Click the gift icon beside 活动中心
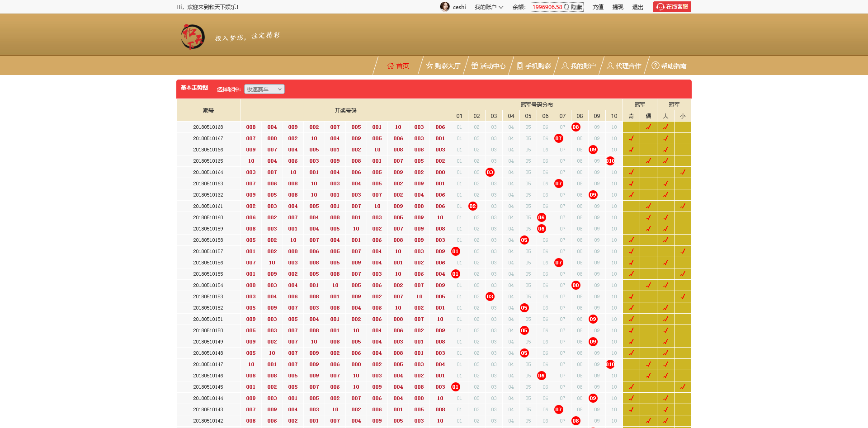Viewport: 868px width, 428px height. tap(474, 66)
